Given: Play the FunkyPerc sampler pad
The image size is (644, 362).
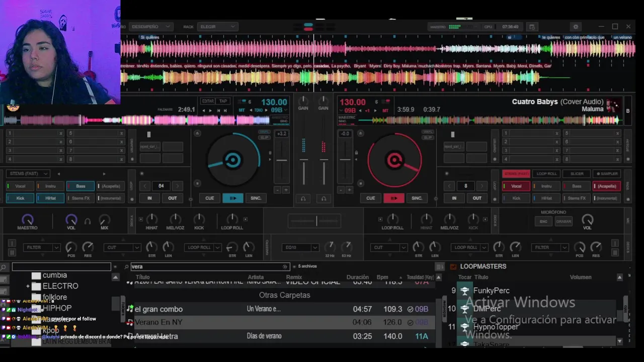Looking at the screenshot, I should point(464,291).
